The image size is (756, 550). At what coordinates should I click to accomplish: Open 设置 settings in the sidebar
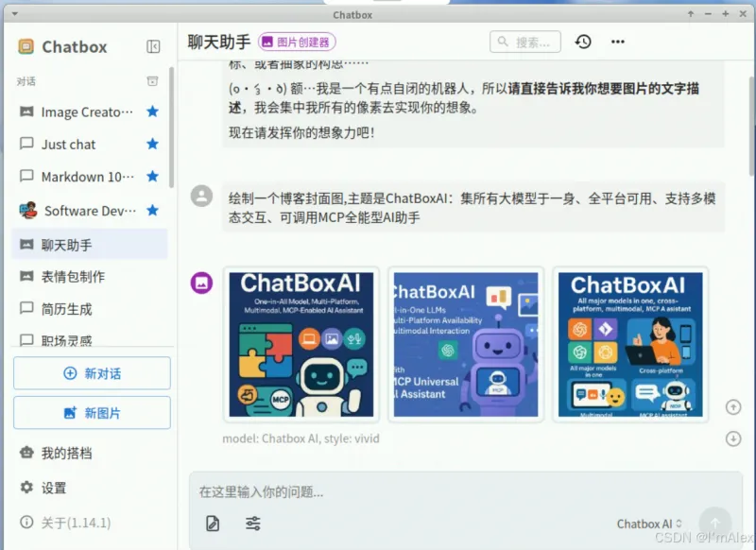coord(53,488)
